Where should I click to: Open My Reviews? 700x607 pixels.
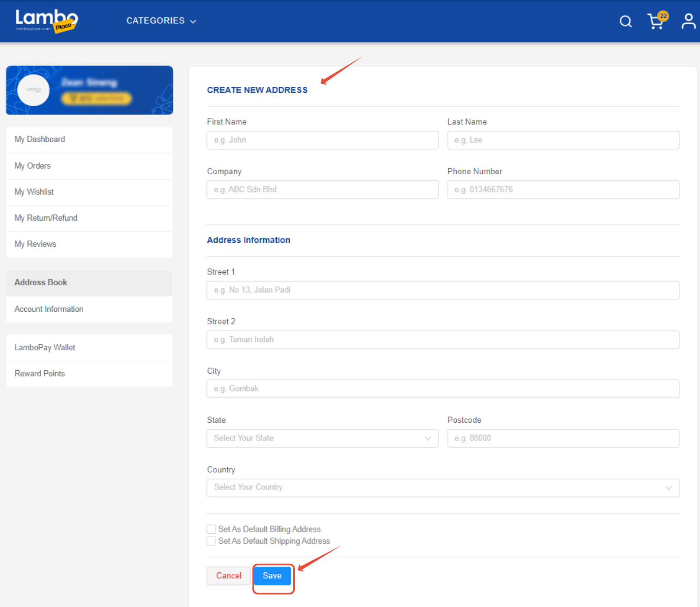(x=89, y=244)
